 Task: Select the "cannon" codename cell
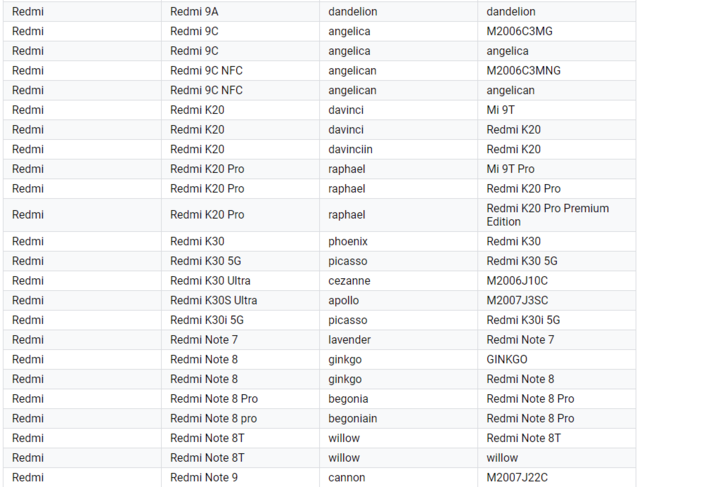coord(346,477)
